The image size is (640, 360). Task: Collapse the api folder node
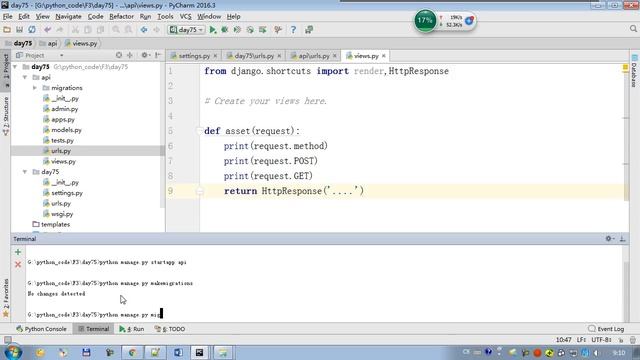click(25, 78)
